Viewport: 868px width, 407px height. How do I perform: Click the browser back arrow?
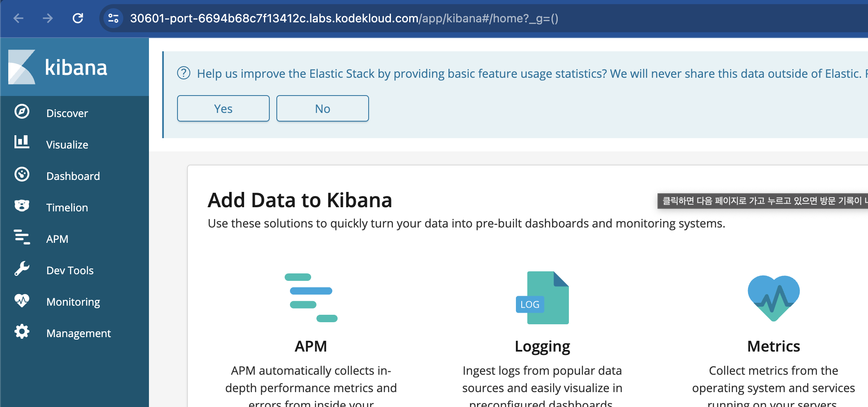19,18
